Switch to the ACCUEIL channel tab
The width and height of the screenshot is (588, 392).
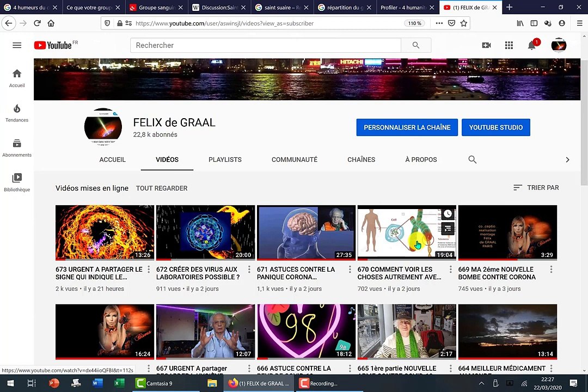click(x=113, y=160)
